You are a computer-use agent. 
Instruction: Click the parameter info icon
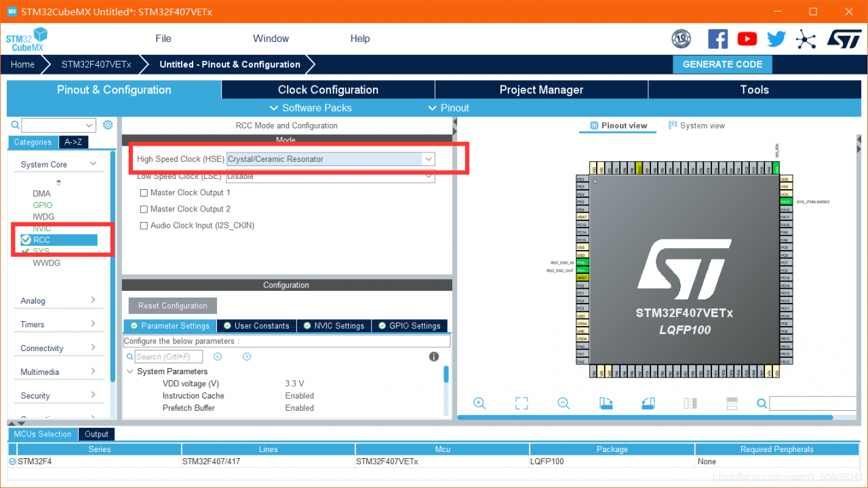[x=434, y=357]
